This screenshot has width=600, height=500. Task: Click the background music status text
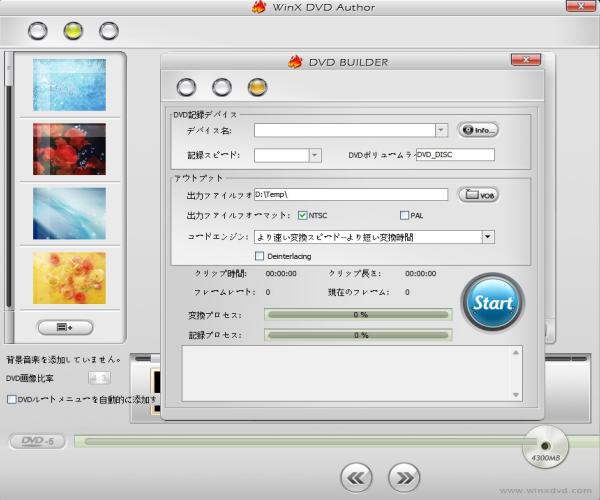[x=64, y=360]
